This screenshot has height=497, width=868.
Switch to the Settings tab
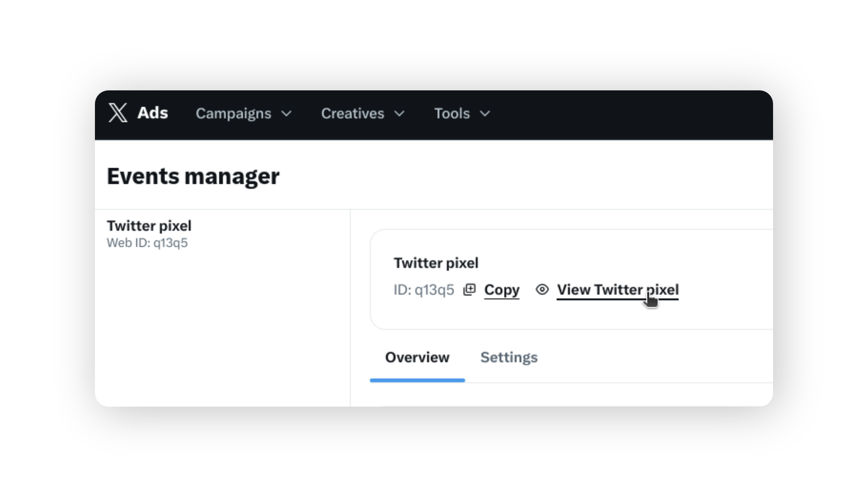click(x=509, y=357)
